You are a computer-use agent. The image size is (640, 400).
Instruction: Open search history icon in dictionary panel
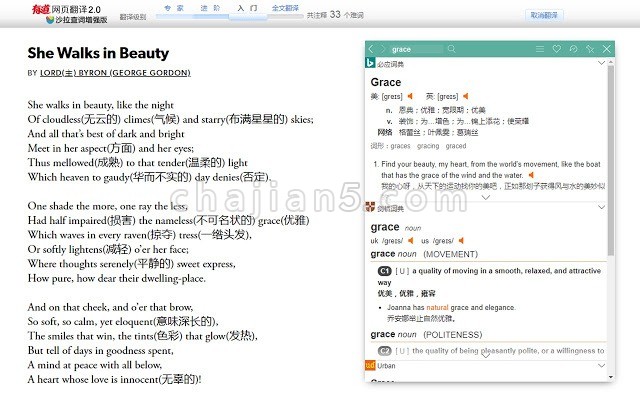(x=573, y=49)
